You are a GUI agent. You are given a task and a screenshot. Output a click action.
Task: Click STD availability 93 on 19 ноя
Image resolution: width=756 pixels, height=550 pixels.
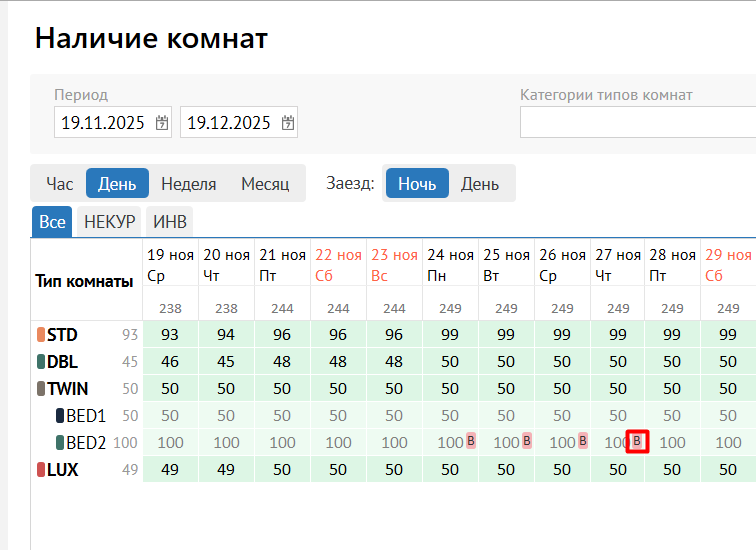tap(170, 335)
